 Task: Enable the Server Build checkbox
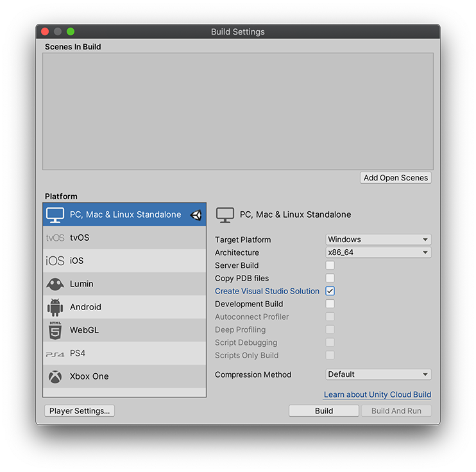point(330,265)
